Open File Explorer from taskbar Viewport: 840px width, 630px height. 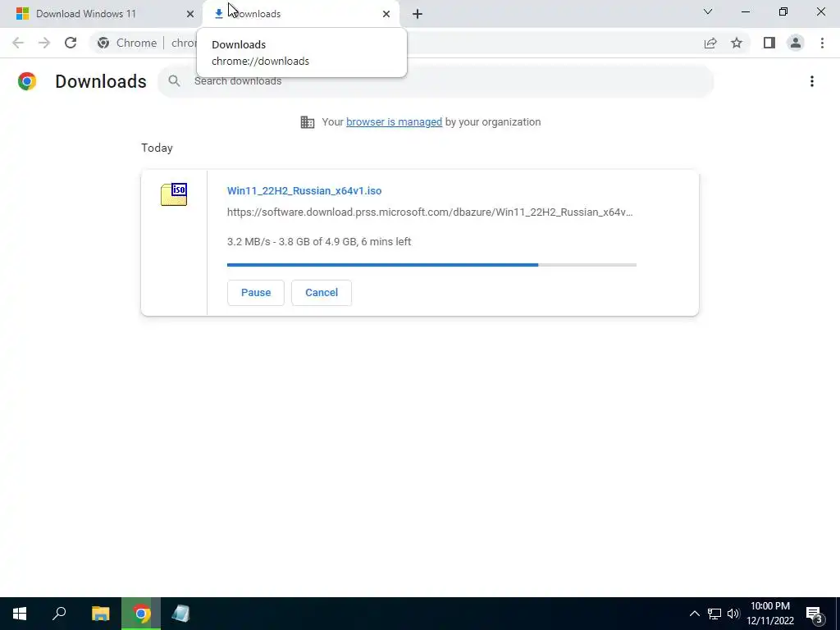click(100, 614)
